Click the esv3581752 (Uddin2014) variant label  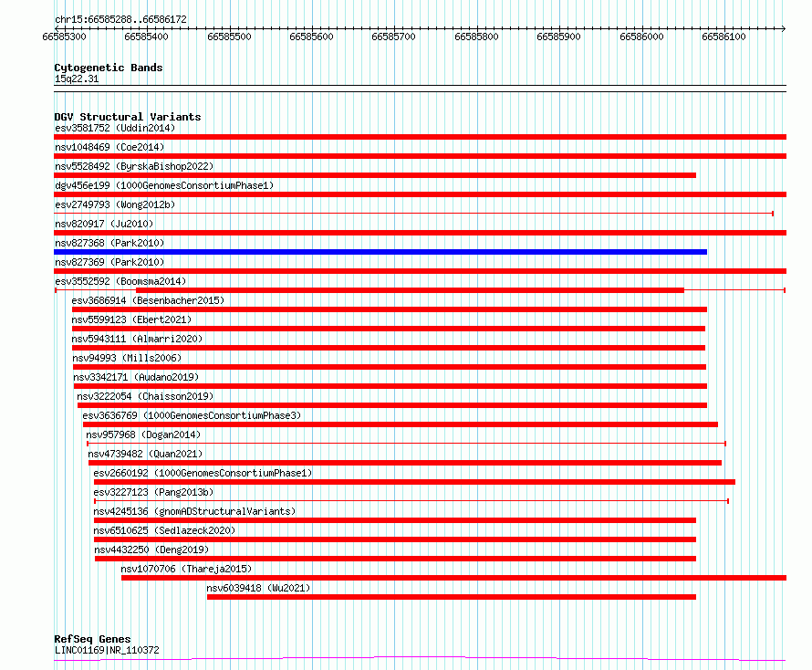[x=115, y=128]
